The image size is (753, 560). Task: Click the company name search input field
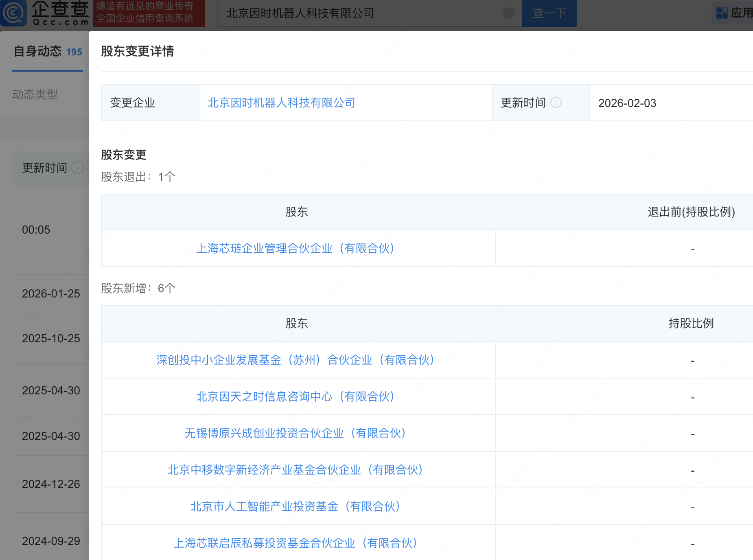click(x=362, y=13)
